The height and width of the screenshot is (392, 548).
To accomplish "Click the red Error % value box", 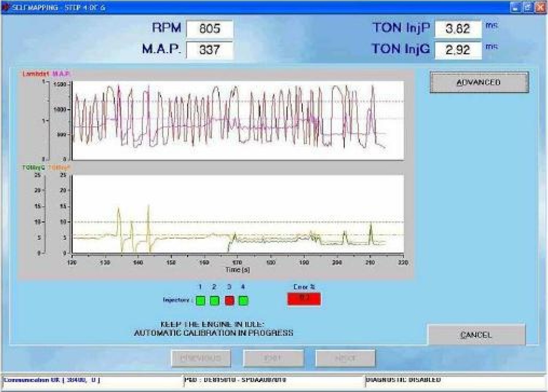I will coord(304,299).
